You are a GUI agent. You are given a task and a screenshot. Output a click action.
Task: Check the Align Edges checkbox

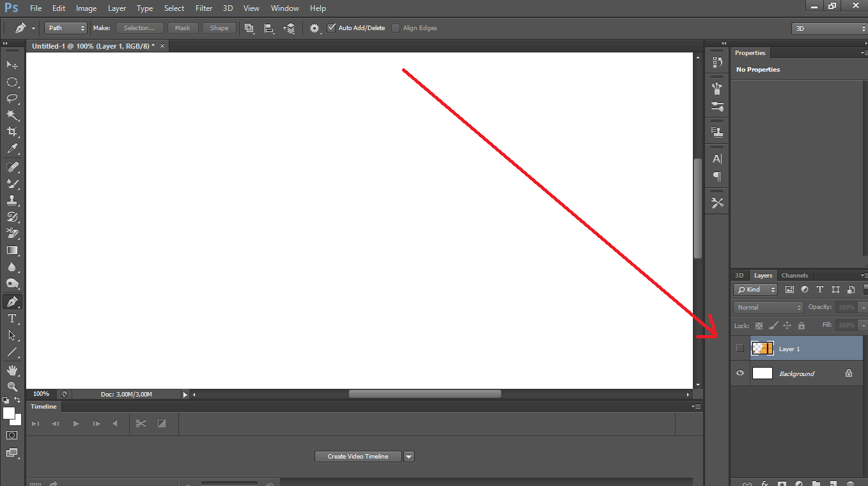(396, 28)
